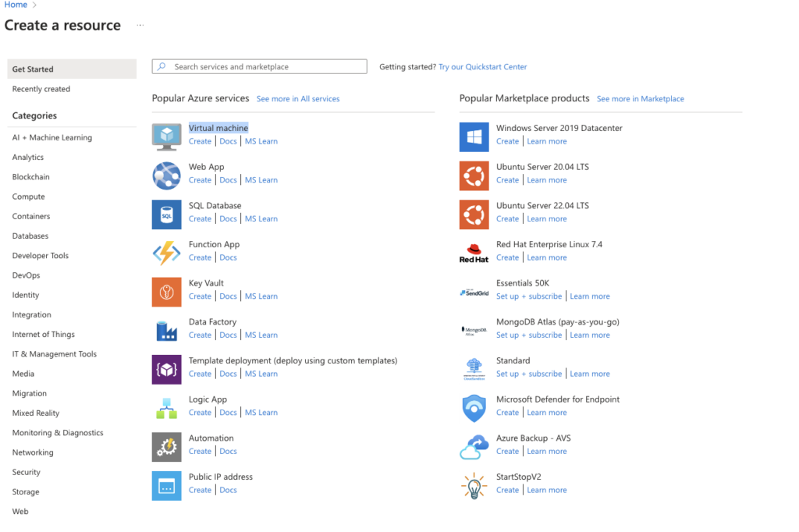Open See more in Marketplace link

[x=641, y=99]
